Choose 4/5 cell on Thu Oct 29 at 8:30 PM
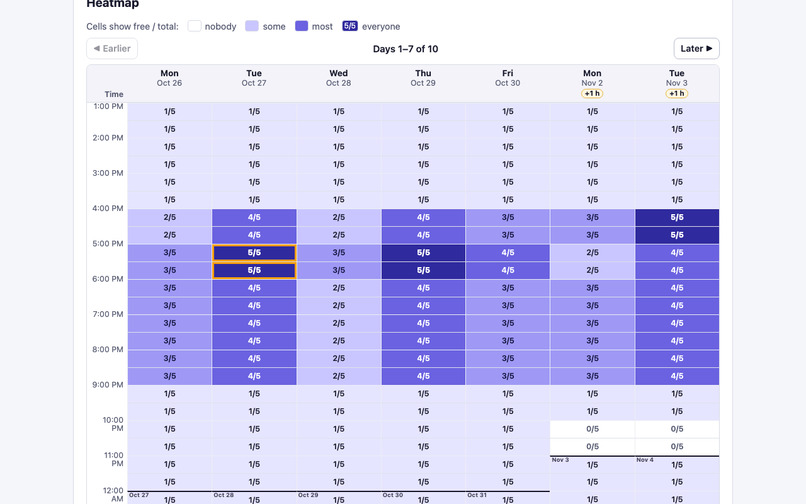The height and width of the screenshot is (504, 806). pyautogui.click(x=423, y=376)
